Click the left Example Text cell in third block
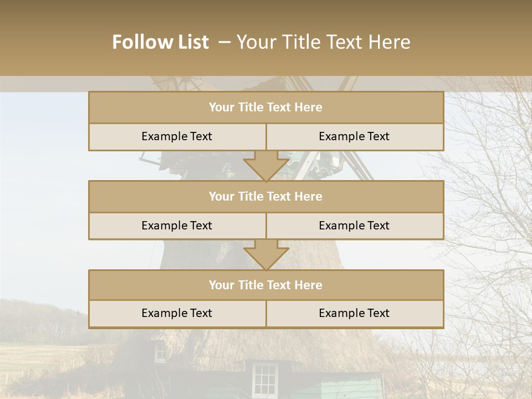 [x=177, y=314]
